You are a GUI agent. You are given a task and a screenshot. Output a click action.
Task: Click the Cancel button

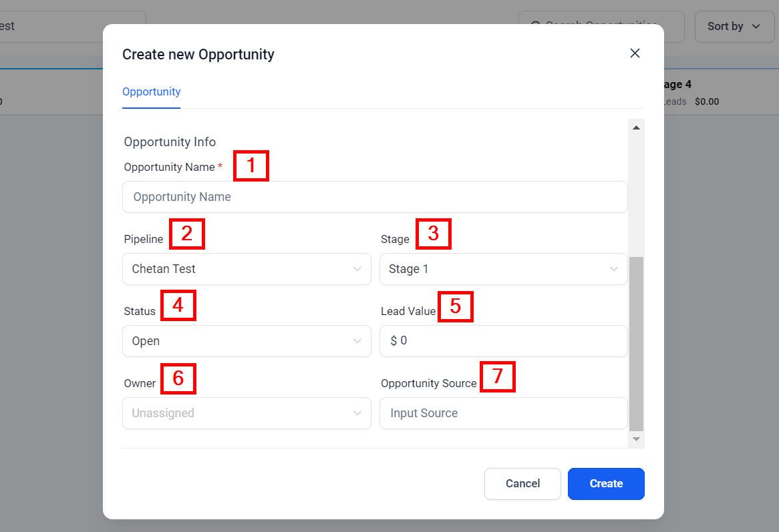tap(522, 484)
